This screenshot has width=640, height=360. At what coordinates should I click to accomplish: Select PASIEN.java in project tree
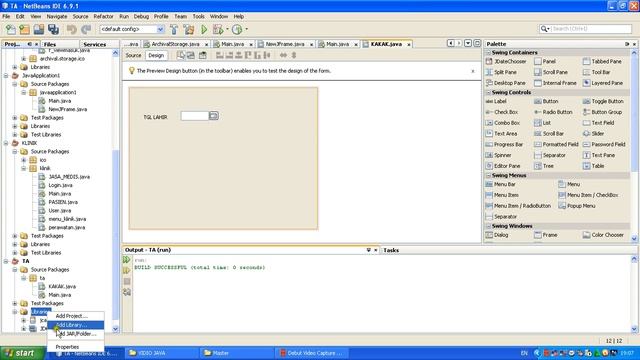coord(63,202)
